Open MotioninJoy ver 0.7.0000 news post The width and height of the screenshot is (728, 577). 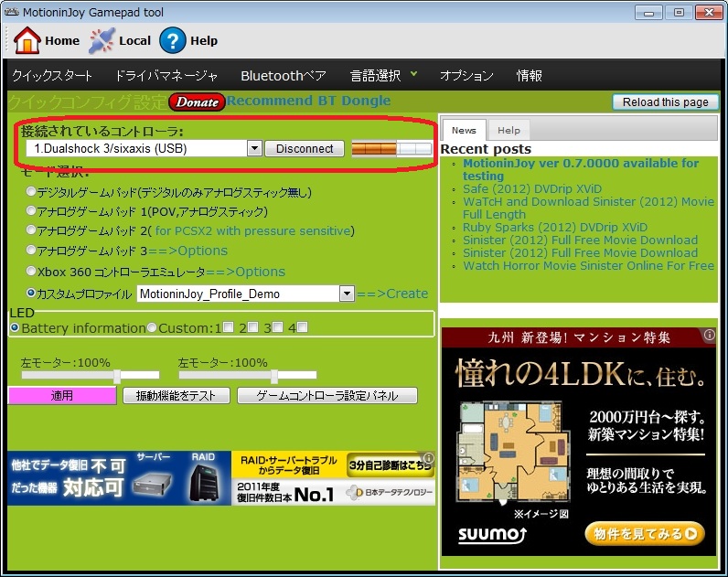point(581,169)
